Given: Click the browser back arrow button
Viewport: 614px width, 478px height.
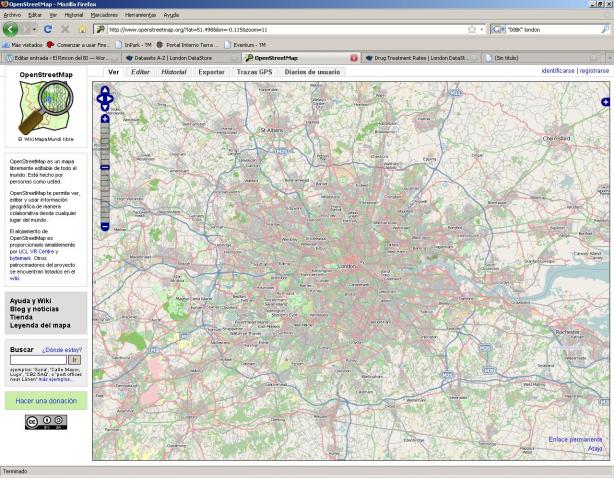Looking at the screenshot, I should coord(11,29).
